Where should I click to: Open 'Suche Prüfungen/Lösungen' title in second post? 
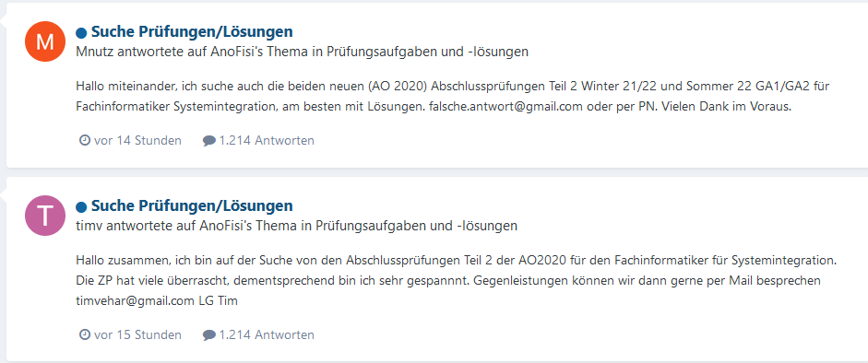(x=192, y=206)
